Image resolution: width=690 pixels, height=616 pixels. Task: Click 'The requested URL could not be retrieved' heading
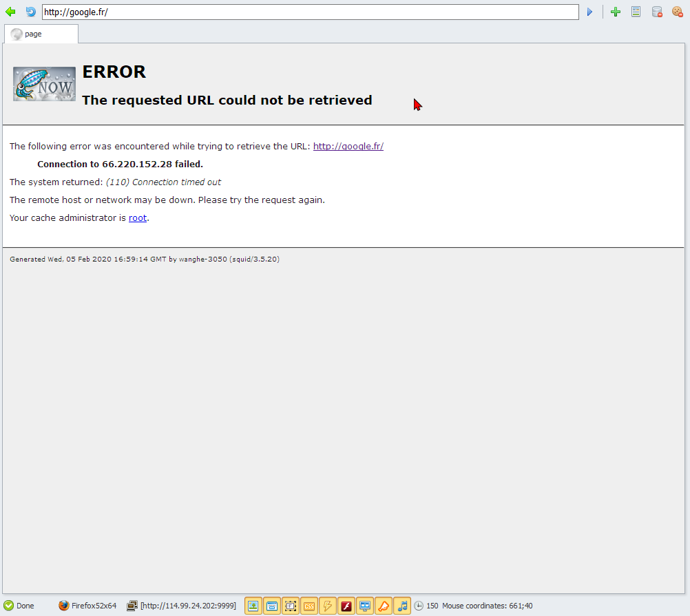227,100
